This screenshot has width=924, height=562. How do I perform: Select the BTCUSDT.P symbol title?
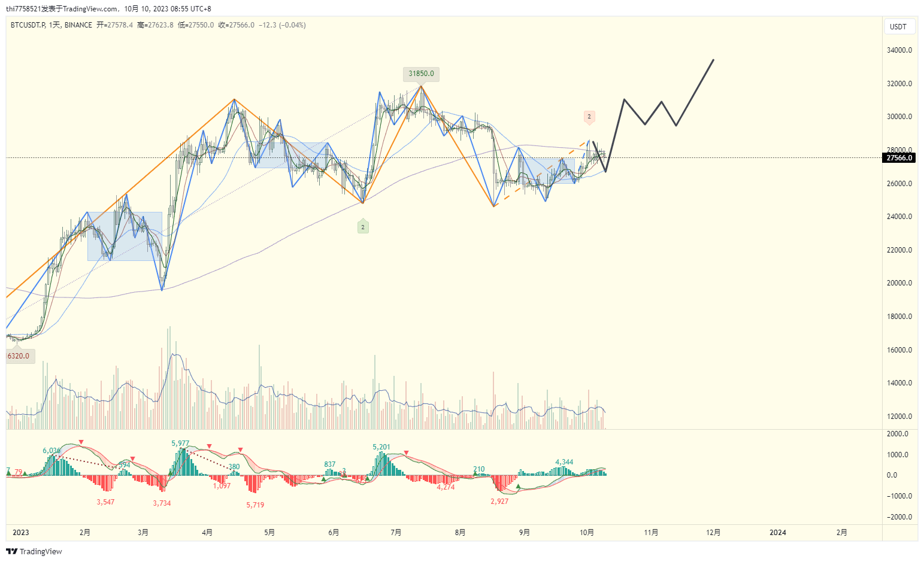click(28, 25)
